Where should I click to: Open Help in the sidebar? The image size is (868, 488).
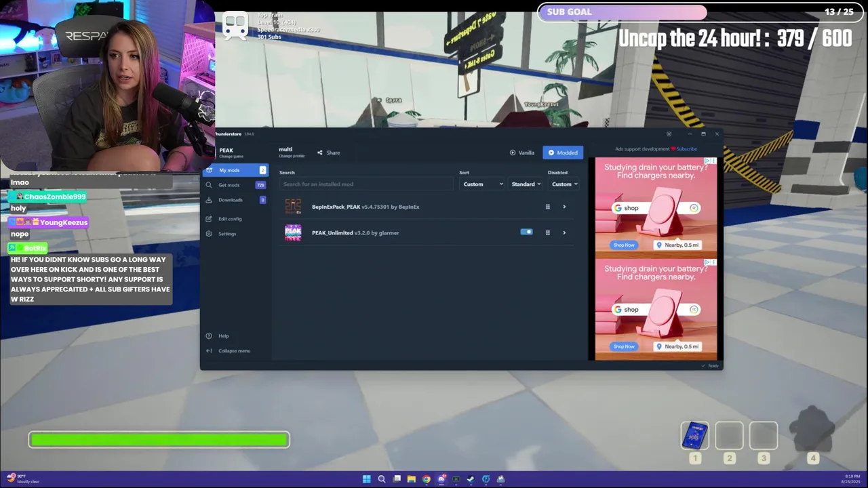tap(235, 336)
